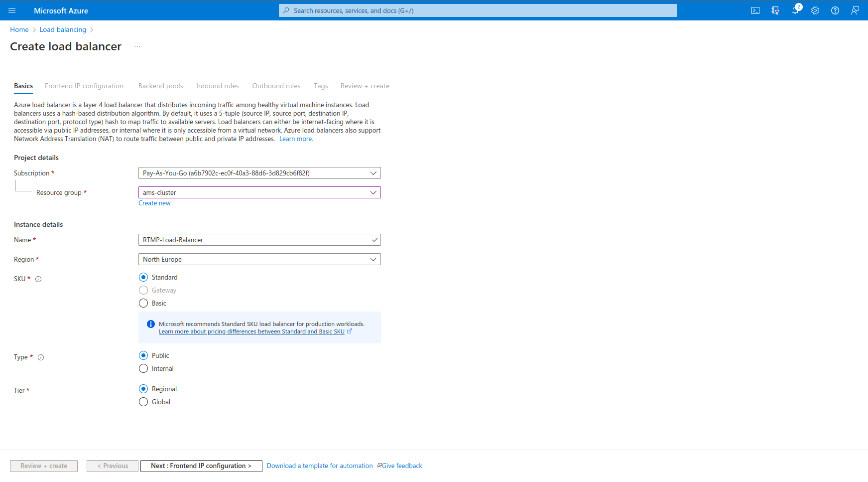
Task: Open pricing differences Standard and Basic SKU link
Action: point(251,331)
